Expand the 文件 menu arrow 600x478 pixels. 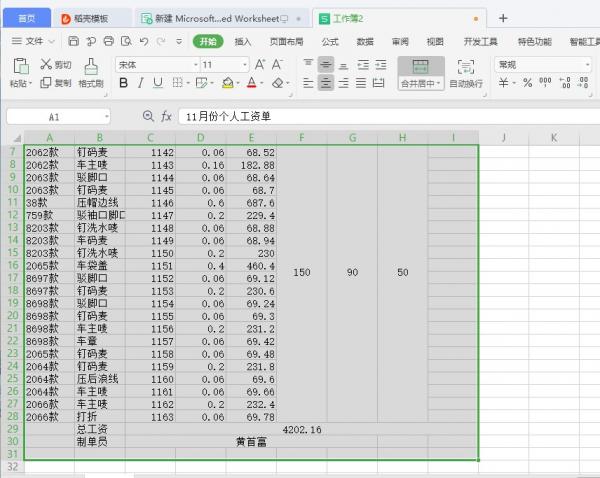pyautogui.click(x=52, y=41)
